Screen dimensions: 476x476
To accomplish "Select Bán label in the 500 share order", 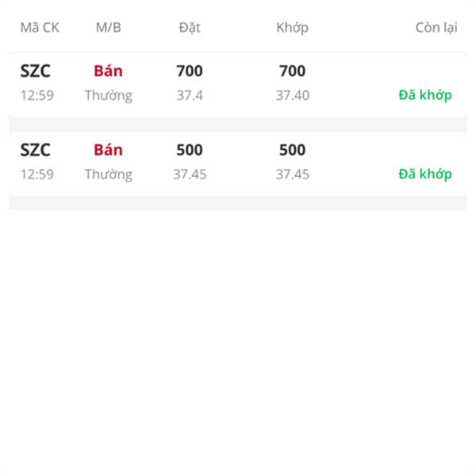I will 109,150.
